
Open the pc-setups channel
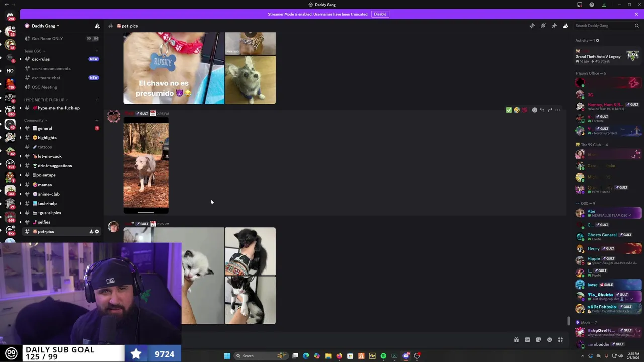[60, 175]
